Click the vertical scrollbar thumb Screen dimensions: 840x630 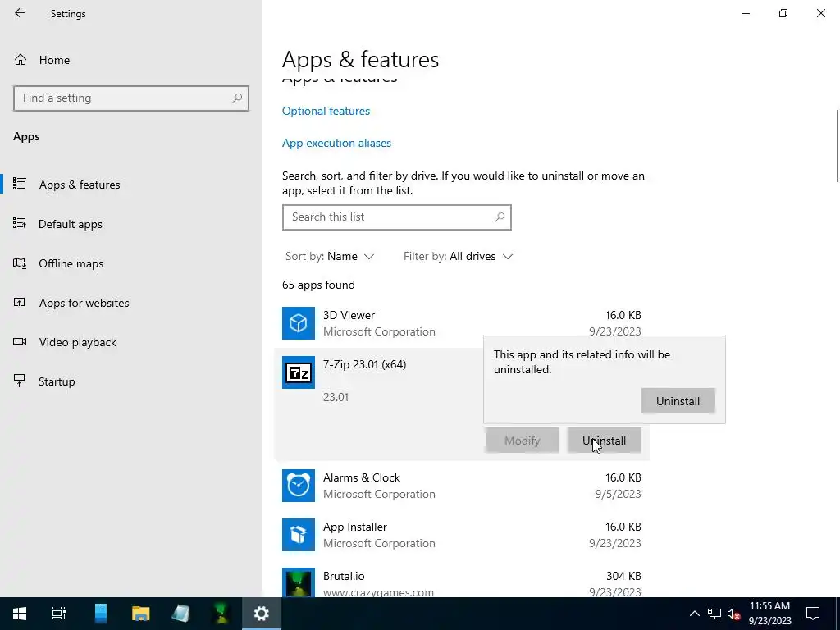click(x=838, y=146)
